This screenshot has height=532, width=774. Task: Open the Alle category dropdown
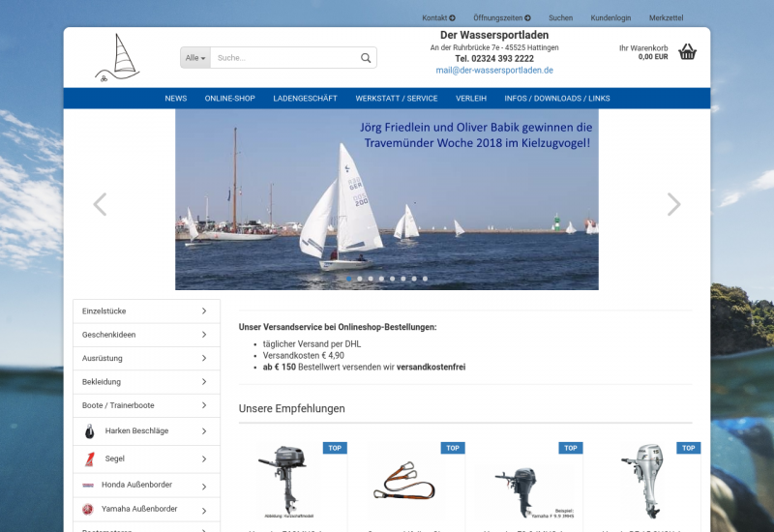[x=195, y=58]
